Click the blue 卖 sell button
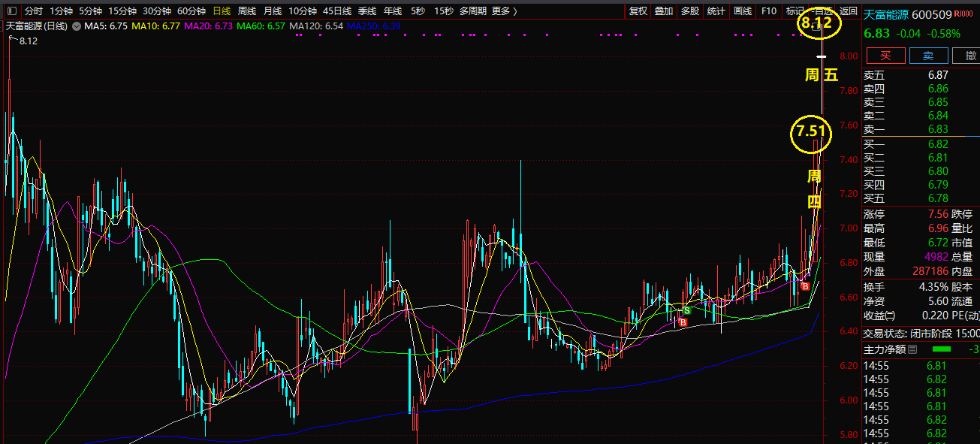Image resolution: width=980 pixels, height=444 pixels. point(929,56)
